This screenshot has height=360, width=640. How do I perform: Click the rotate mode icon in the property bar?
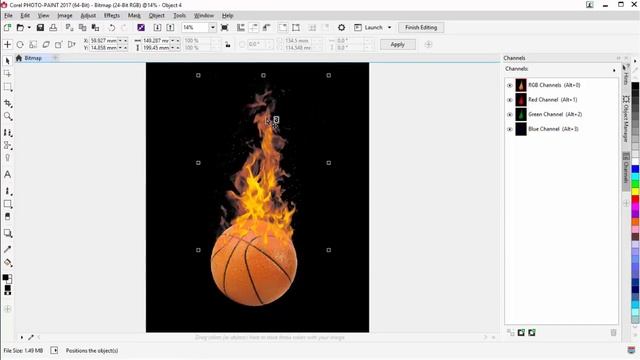click(20, 44)
